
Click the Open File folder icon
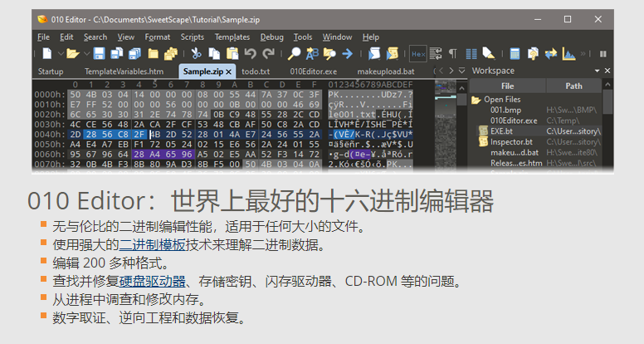coord(73,53)
